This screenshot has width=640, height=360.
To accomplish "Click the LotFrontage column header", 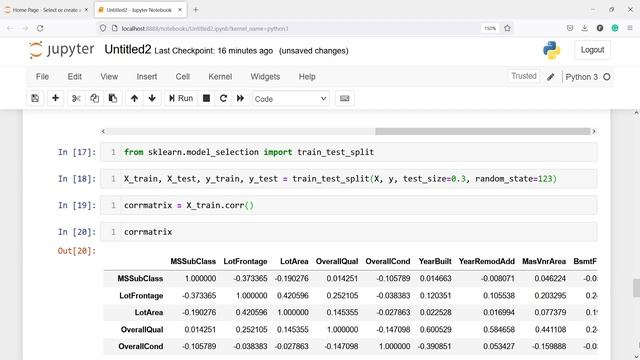I will pos(245,262).
